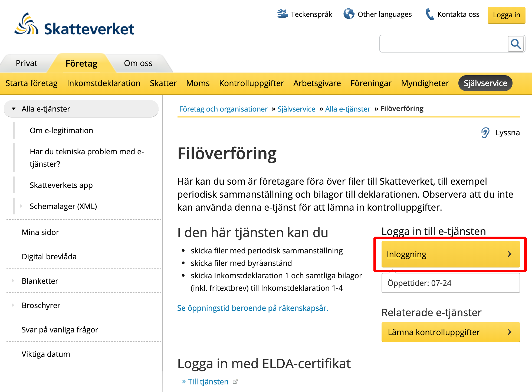Screen dimensions: 532x392
Task: Open Mina sidor in sidebar
Action: 40,232
